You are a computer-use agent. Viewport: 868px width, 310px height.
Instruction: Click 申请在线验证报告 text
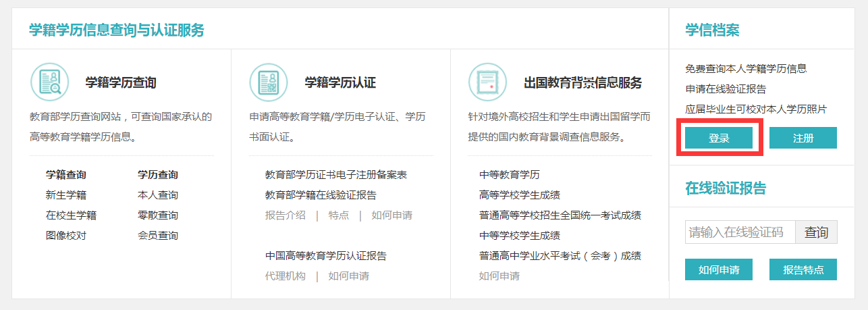(x=726, y=88)
